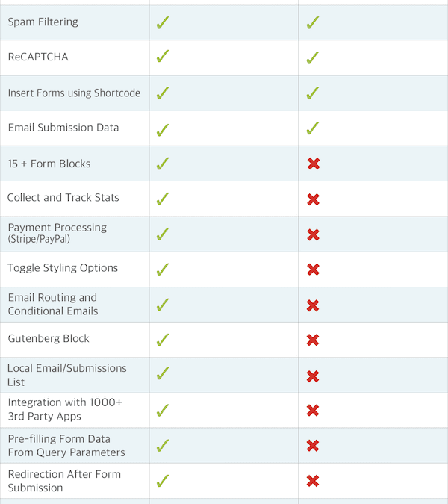Click the "Collect and Track Stats" label
This screenshot has width=448, height=504.
(63, 198)
